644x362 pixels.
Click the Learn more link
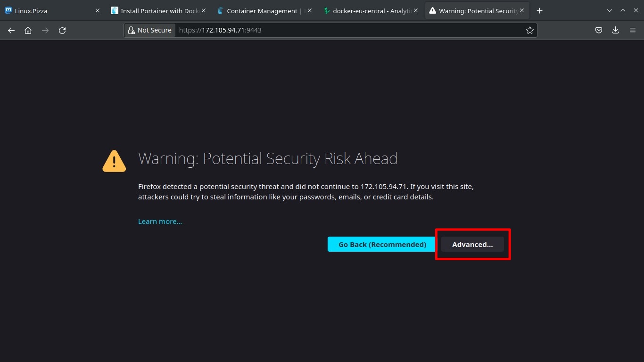point(160,221)
